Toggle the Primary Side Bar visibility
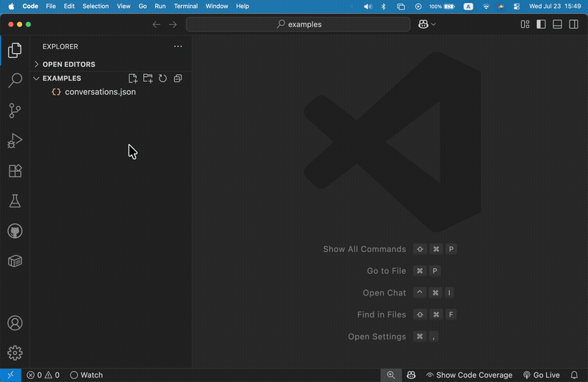Viewport: 588px width, 382px height. (x=541, y=24)
